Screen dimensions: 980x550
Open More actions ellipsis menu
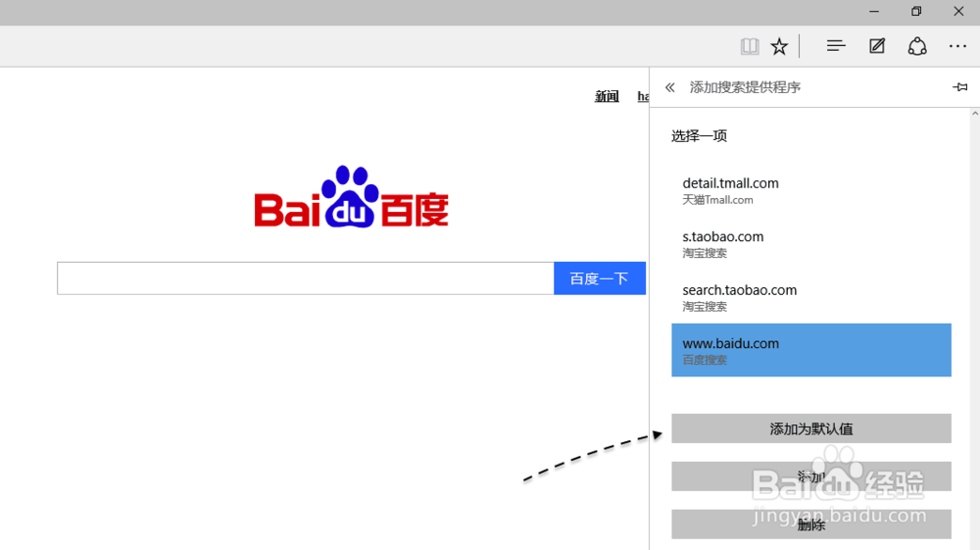pyautogui.click(x=957, y=46)
